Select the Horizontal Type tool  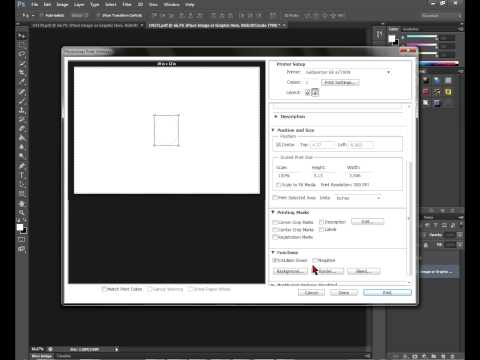coord(22,175)
